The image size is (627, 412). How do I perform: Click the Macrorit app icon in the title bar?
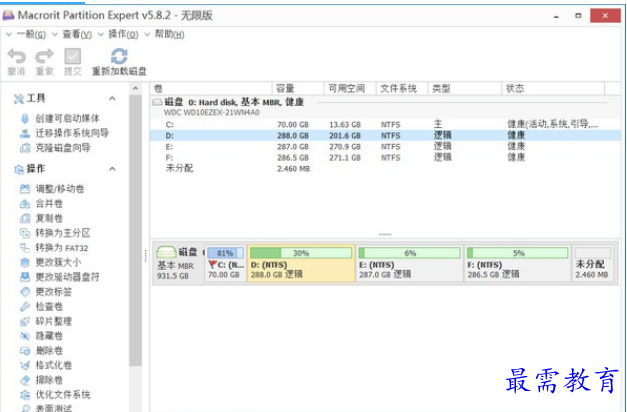click(8, 16)
